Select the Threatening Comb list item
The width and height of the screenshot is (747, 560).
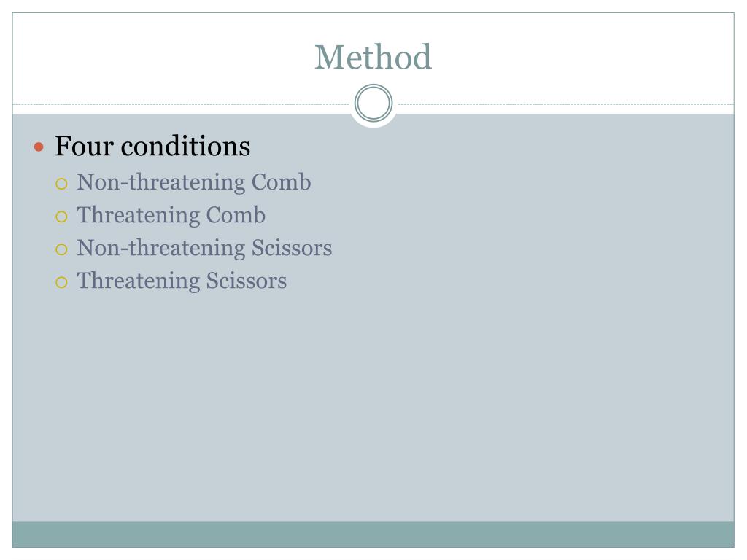pyautogui.click(x=171, y=215)
